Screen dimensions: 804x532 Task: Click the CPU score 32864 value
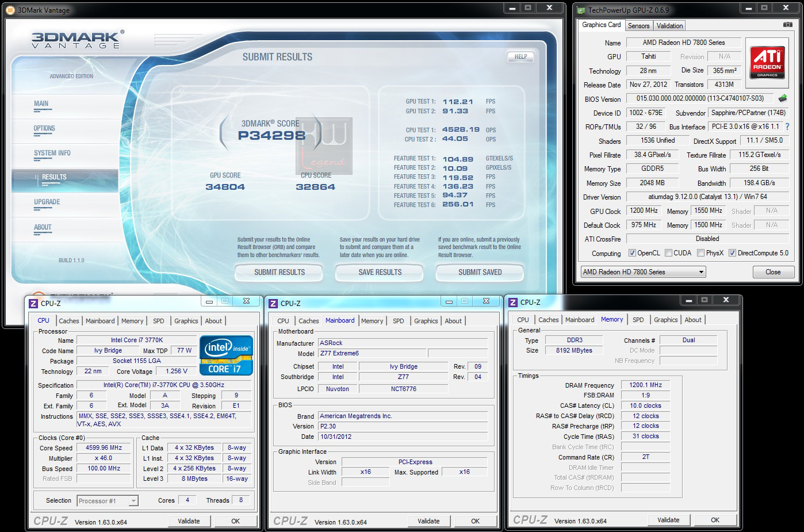pyautogui.click(x=315, y=187)
